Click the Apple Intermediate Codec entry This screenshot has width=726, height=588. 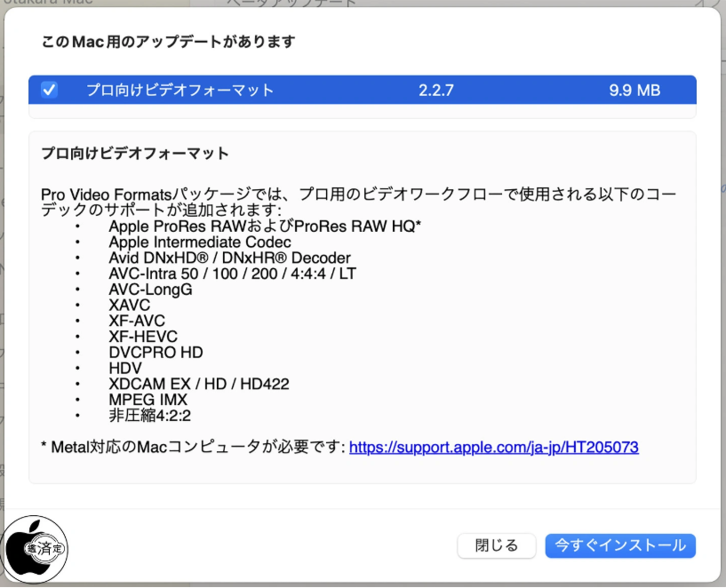pos(199,242)
